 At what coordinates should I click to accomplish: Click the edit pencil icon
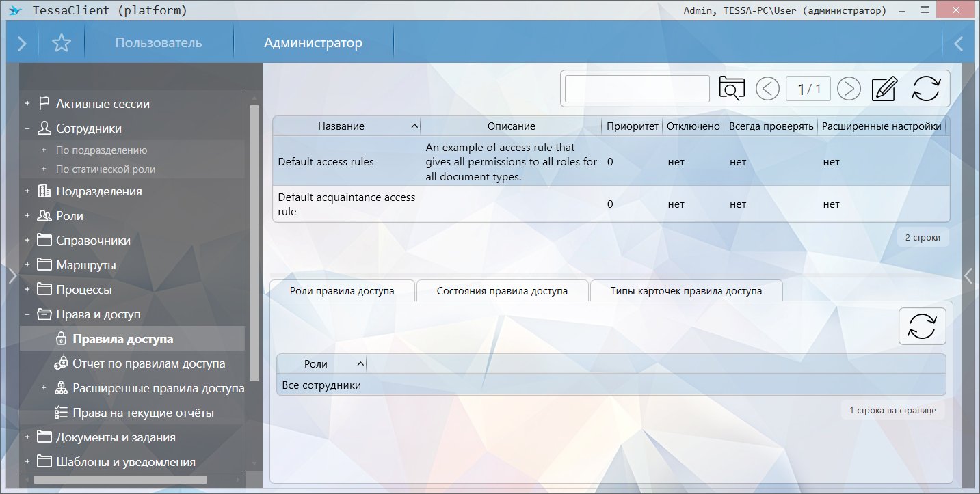coord(884,89)
